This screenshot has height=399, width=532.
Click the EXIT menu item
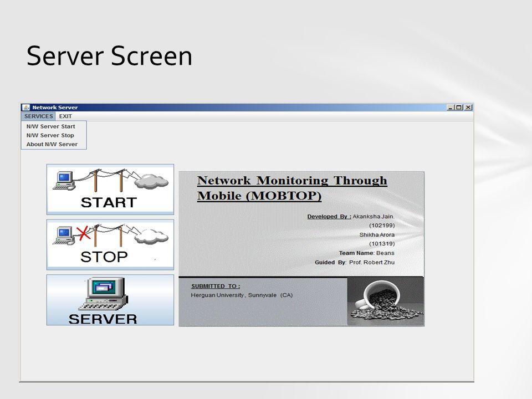65,116
